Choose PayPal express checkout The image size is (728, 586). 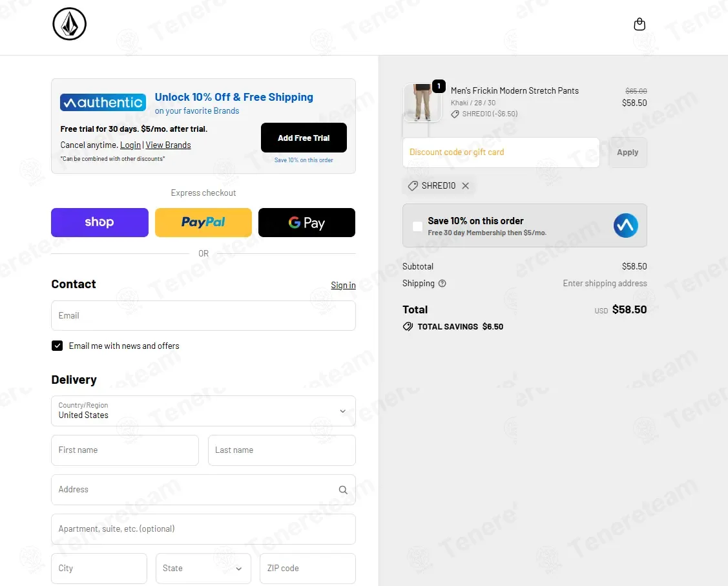[203, 223]
